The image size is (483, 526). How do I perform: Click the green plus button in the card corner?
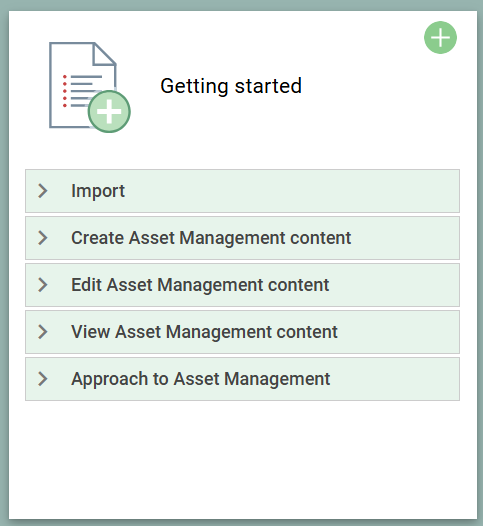coord(440,37)
